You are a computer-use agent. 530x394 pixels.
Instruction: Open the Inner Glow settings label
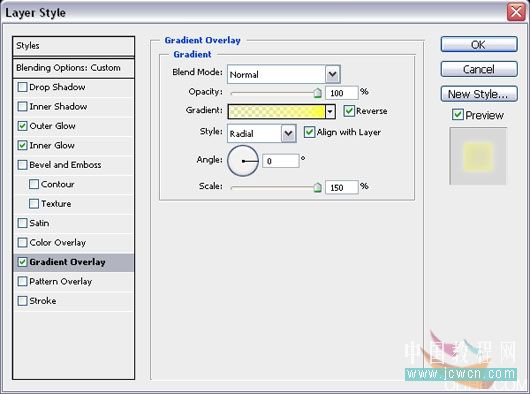pyautogui.click(x=52, y=145)
